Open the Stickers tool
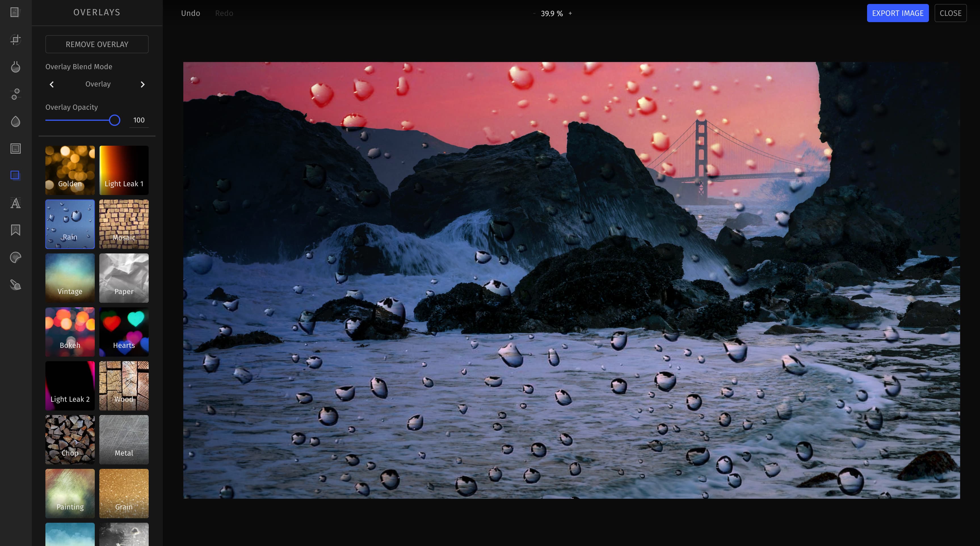Image resolution: width=980 pixels, height=546 pixels. click(x=15, y=257)
